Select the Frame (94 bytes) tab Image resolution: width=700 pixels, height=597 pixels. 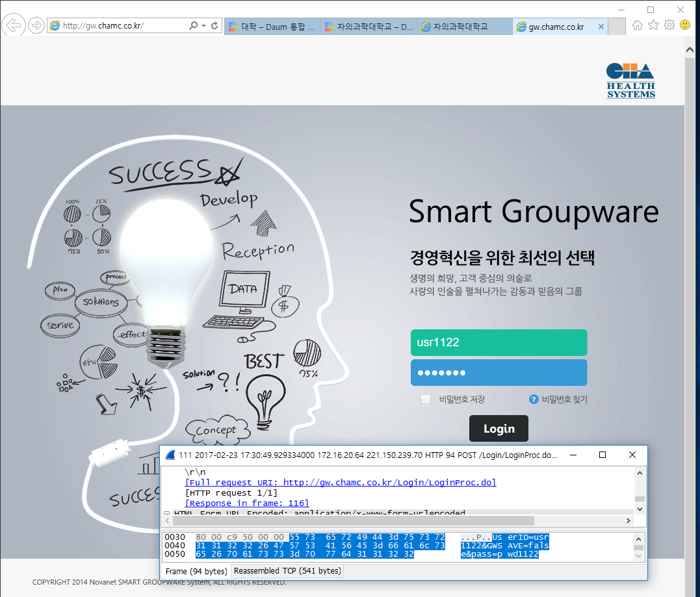[x=196, y=571]
